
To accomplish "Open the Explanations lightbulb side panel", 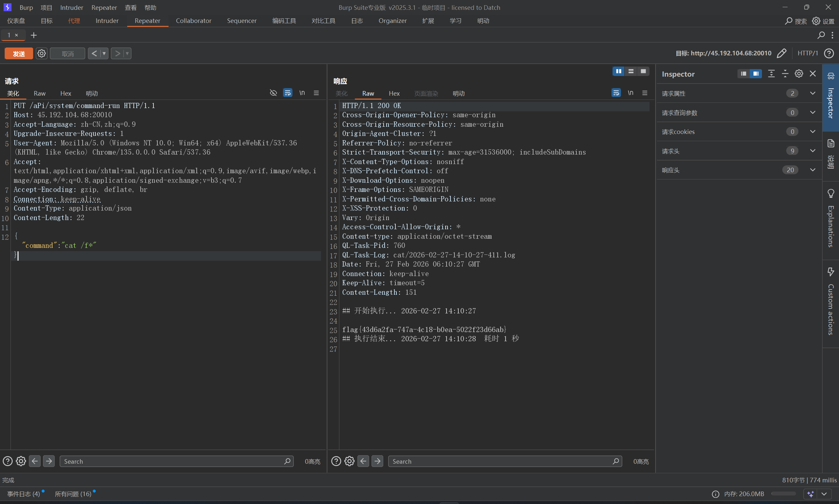I will 830,194.
